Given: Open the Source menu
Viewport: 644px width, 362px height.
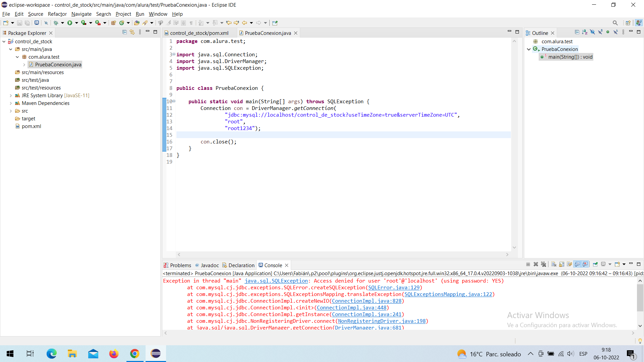Looking at the screenshot, I should (36, 14).
